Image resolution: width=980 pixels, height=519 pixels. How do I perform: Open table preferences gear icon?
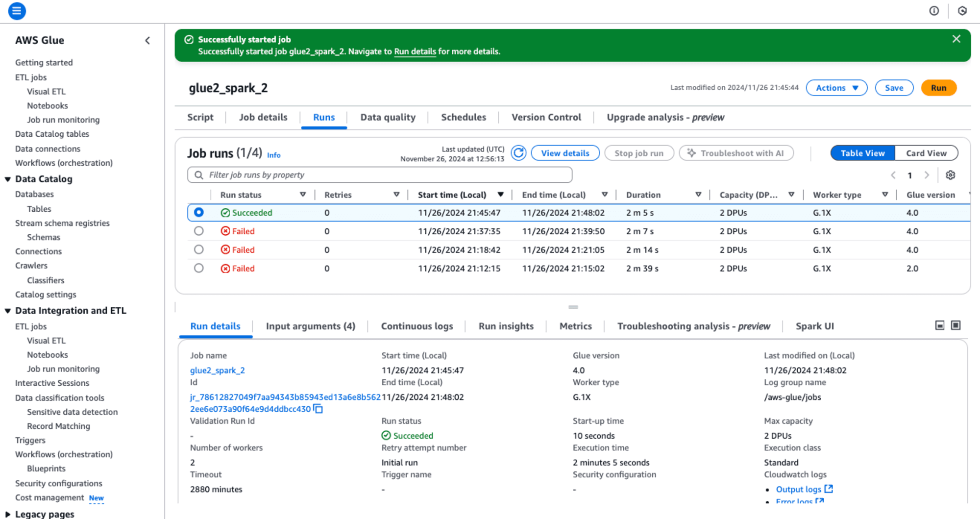951,175
